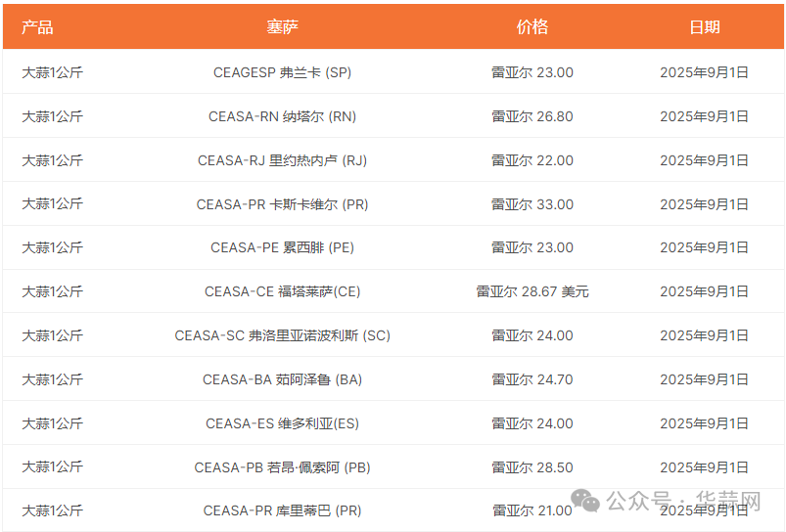Click the 公众号 · 华蒜网 watermark text
The image size is (786, 532).
pyautogui.click(x=683, y=501)
